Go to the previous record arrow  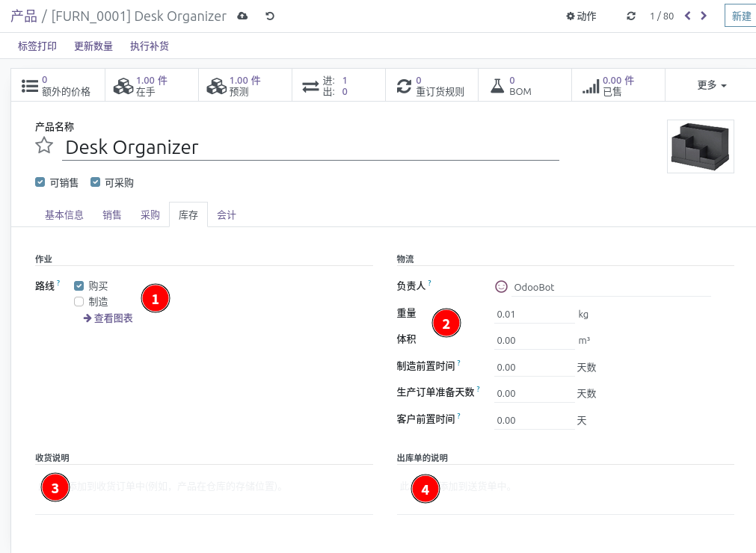688,16
